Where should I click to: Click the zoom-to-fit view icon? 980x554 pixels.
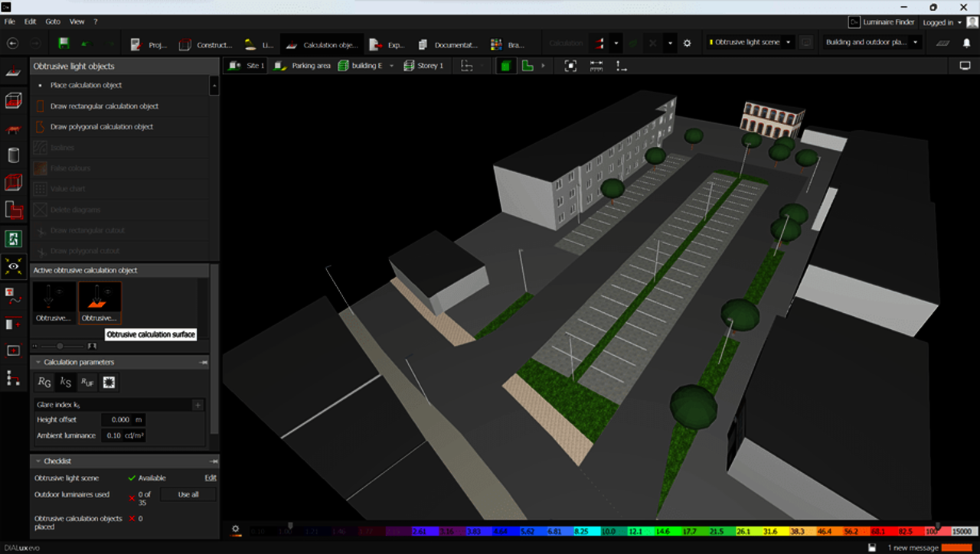pos(570,66)
